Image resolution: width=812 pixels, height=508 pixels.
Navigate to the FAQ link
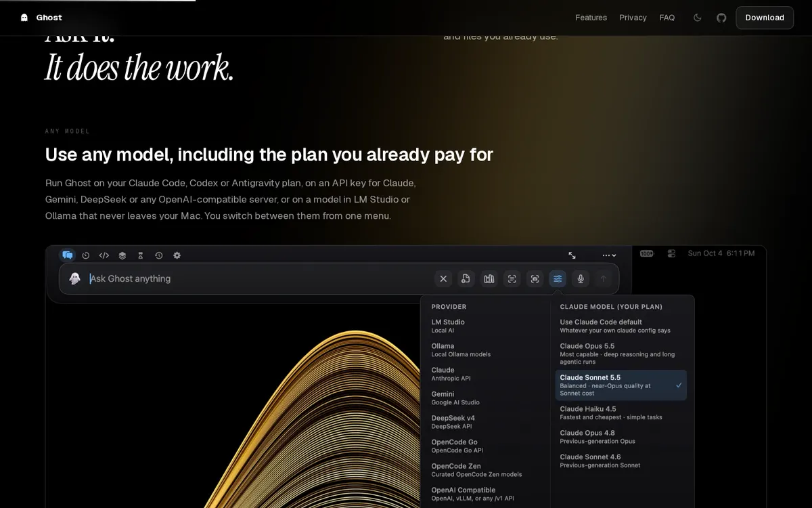click(667, 18)
